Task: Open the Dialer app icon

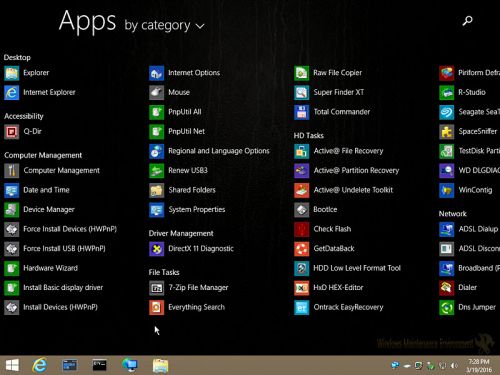Action: (x=447, y=288)
